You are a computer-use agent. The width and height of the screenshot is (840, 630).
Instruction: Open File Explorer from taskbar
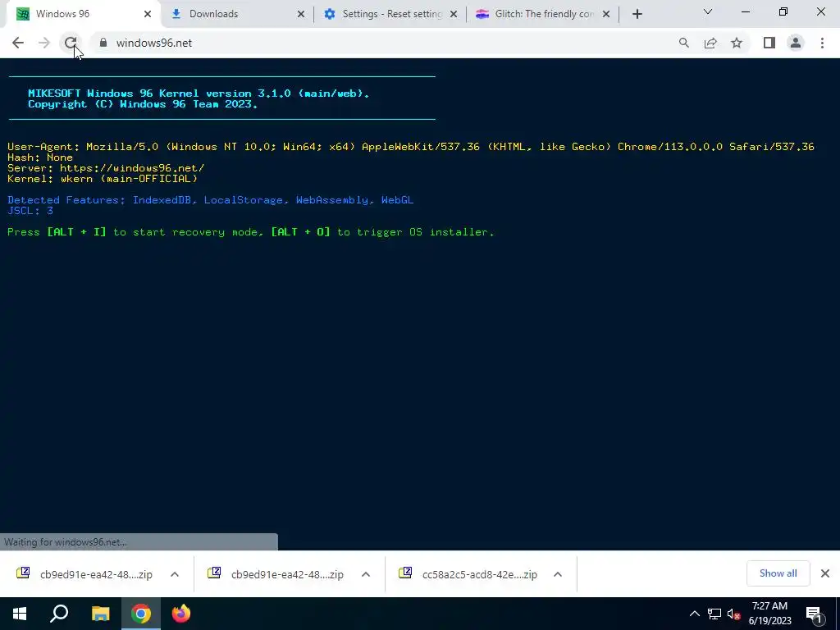(x=100, y=614)
